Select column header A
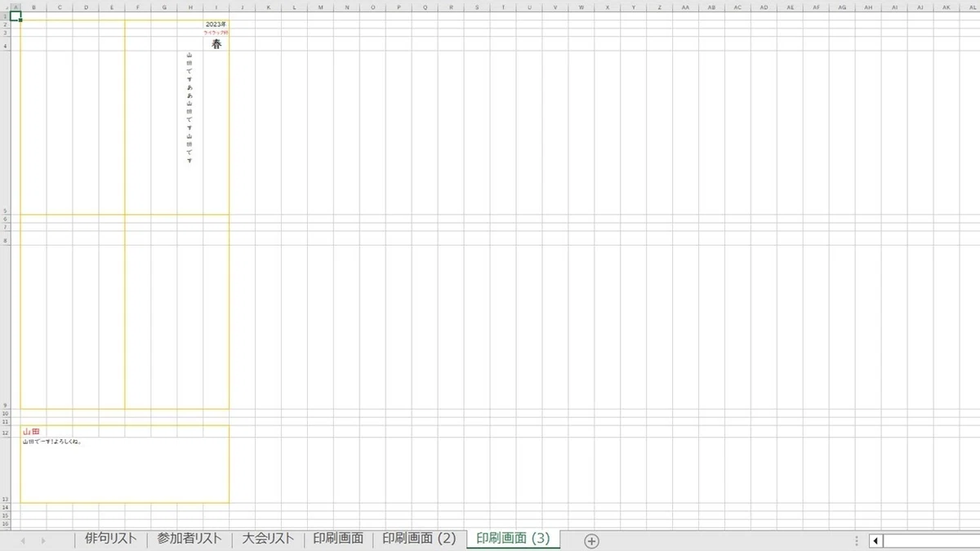 coord(15,7)
